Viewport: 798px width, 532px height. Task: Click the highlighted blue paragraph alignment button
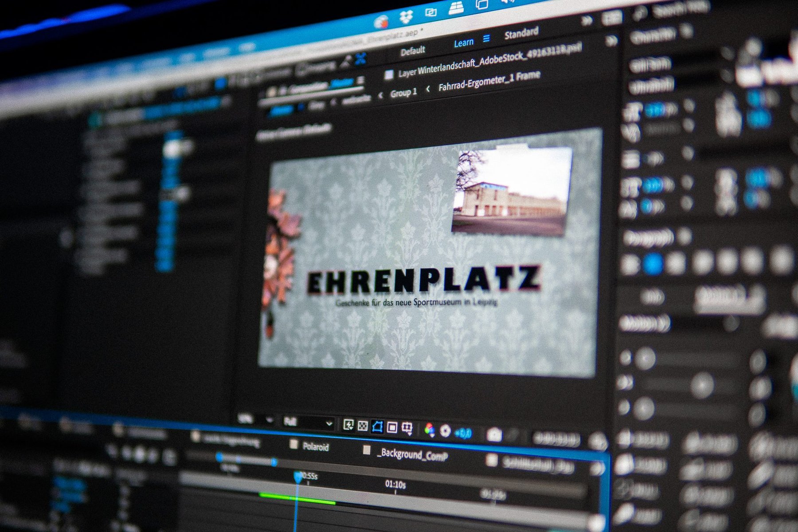click(x=653, y=265)
